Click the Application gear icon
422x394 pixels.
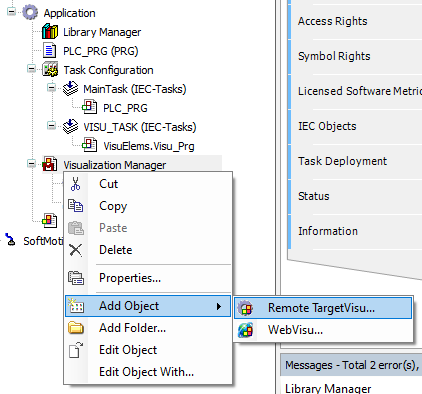pos(30,13)
